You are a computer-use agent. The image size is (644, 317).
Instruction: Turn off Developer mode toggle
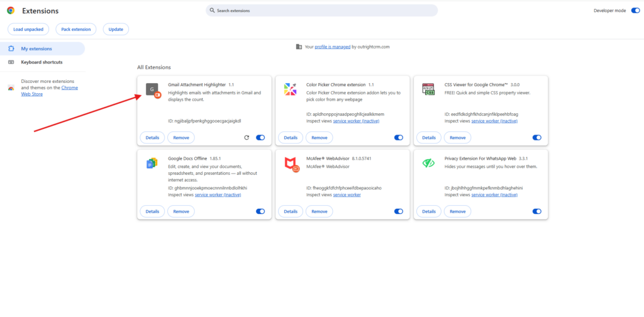(635, 11)
